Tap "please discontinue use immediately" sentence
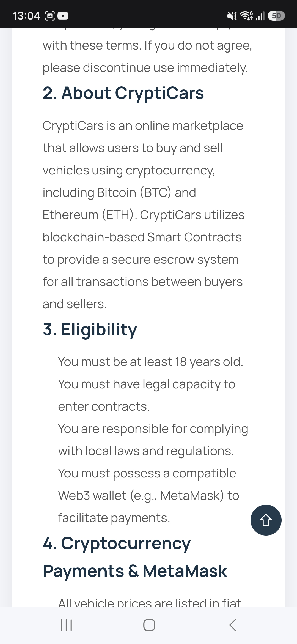The width and height of the screenshot is (297, 644). [145, 68]
